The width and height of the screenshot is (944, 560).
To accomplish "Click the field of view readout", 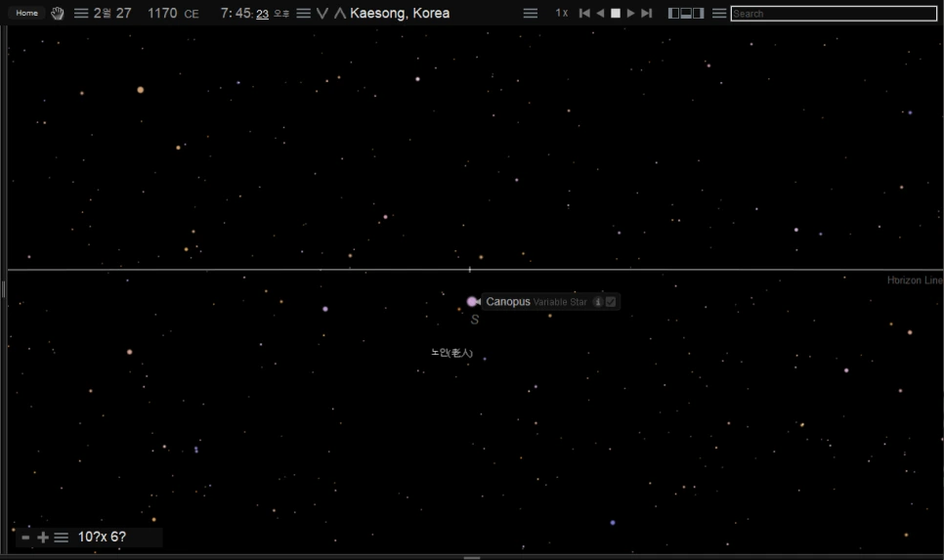I will point(102,537).
